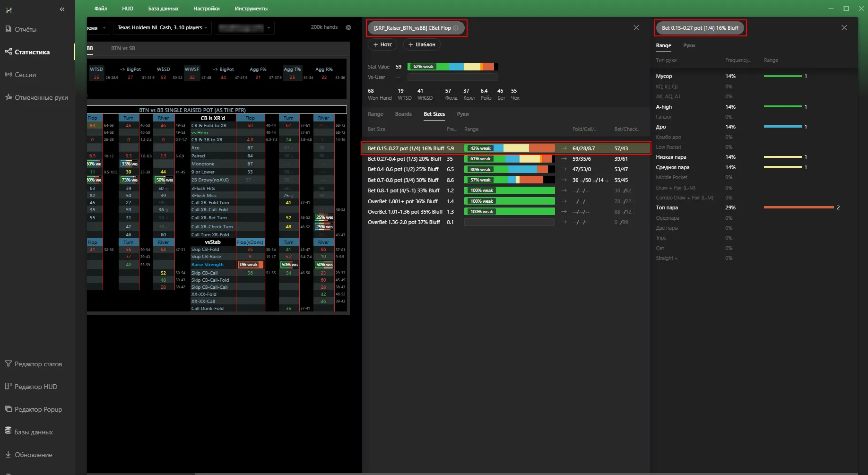Open Редактор HUD editor
868x475 pixels.
(31, 387)
